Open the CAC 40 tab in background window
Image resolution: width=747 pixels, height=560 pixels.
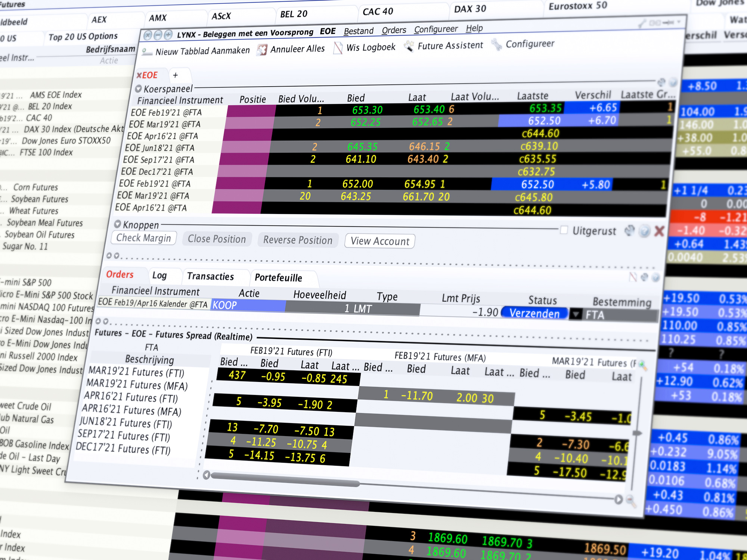pos(378,12)
